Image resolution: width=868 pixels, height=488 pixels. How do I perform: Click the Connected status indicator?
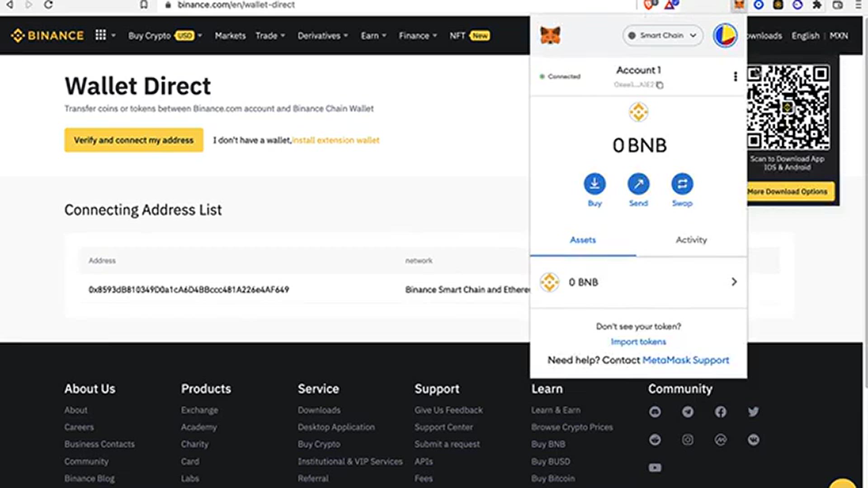tap(560, 76)
